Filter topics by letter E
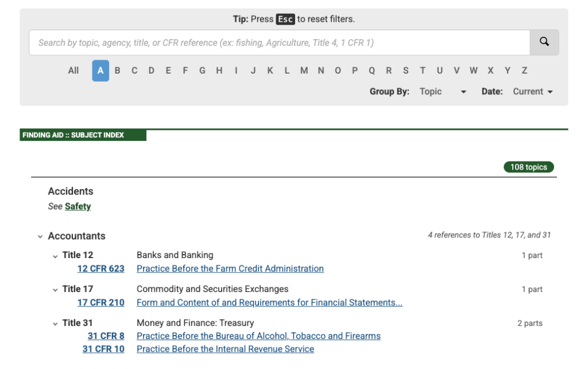 [x=168, y=71]
